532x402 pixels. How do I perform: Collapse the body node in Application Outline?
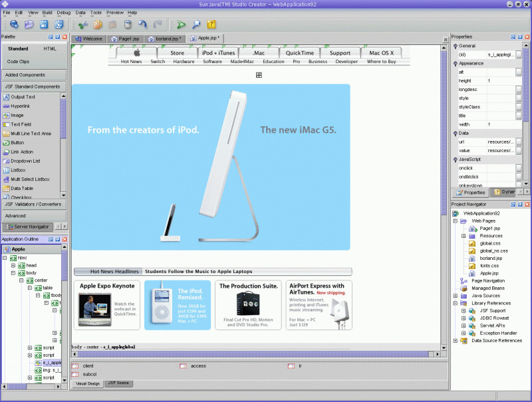tap(13, 273)
